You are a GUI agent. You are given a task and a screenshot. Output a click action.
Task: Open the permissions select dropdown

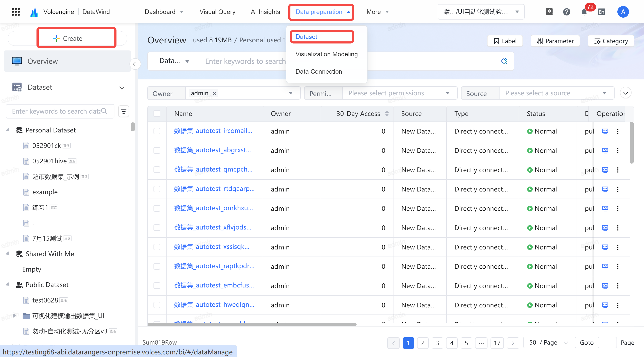pos(399,93)
